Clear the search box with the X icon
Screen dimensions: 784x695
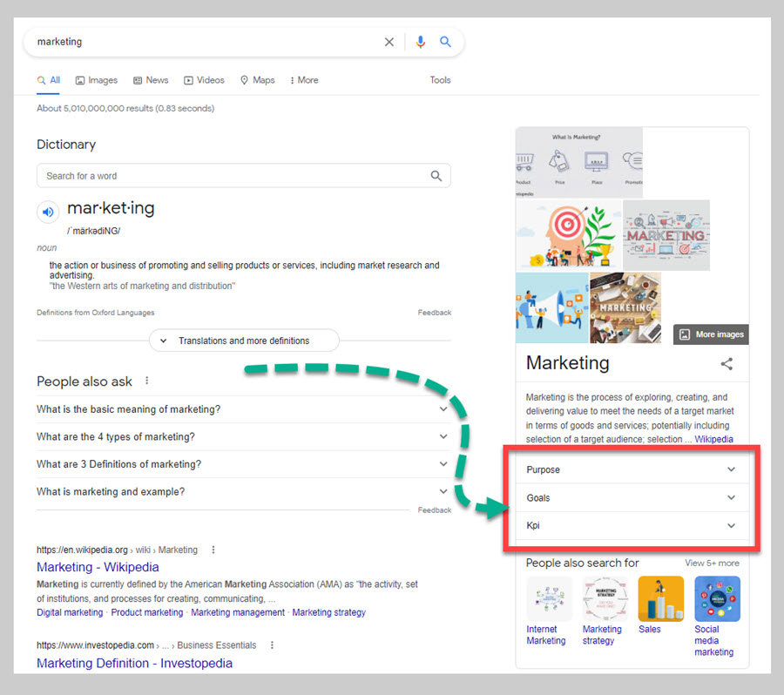389,42
